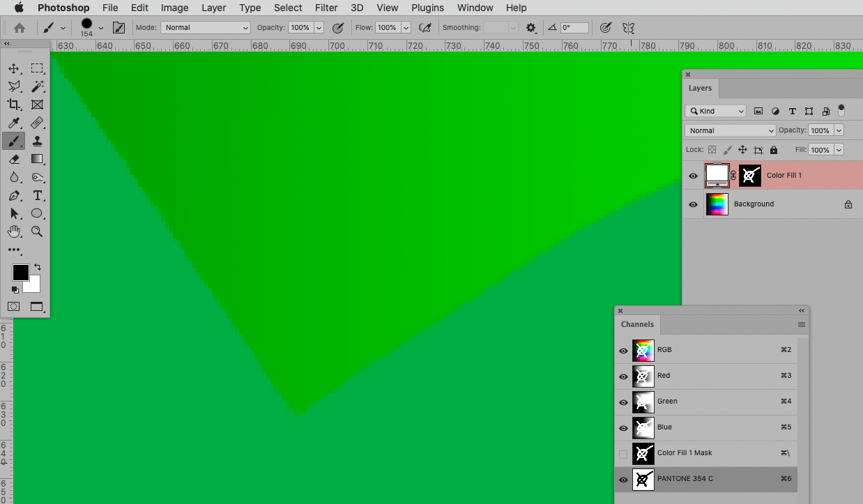Click the foreground color swatch

[20, 272]
